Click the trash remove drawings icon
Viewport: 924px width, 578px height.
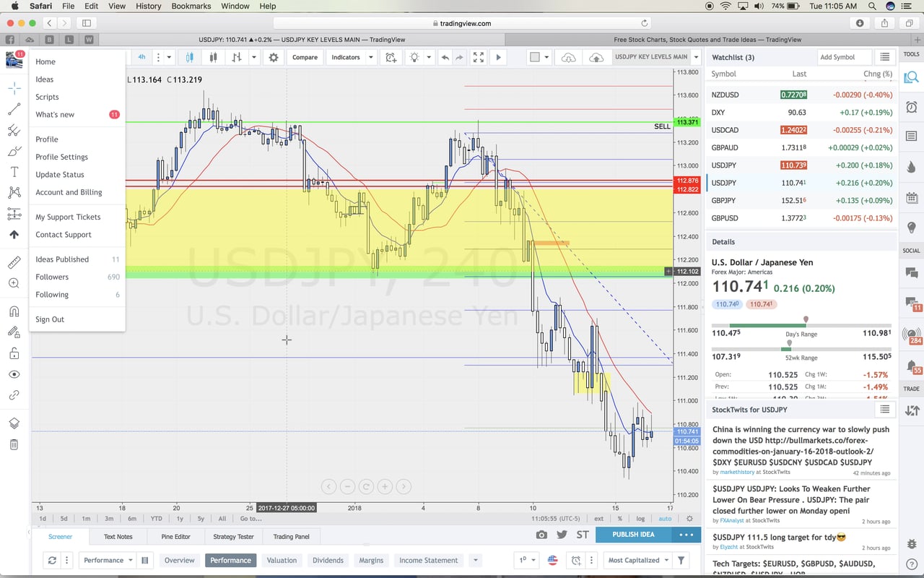coord(14,444)
